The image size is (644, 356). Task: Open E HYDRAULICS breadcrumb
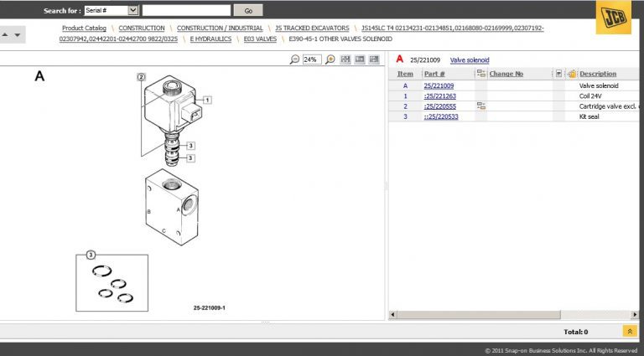pyautogui.click(x=210, y=39)
